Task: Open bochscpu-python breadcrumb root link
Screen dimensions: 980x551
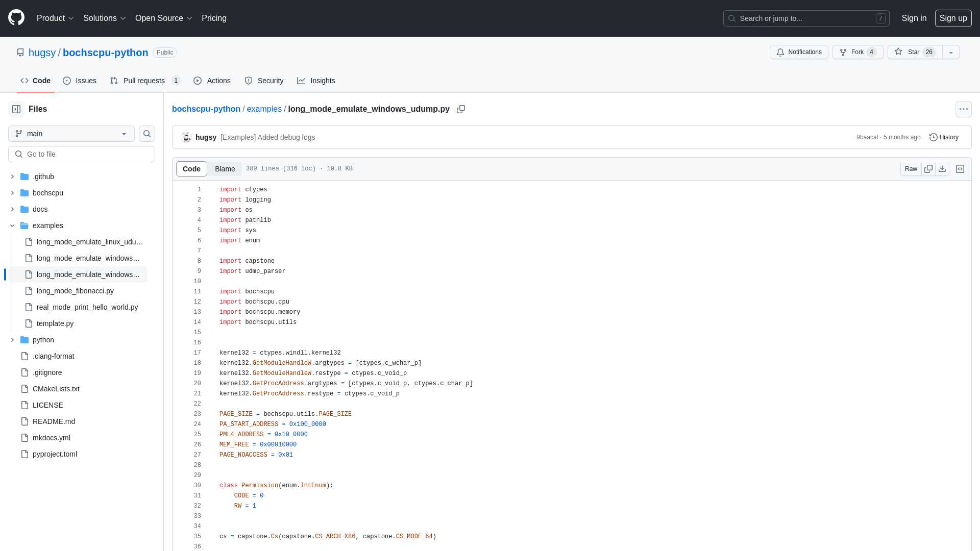Action: pyautogui.click(x=206, y=109)
